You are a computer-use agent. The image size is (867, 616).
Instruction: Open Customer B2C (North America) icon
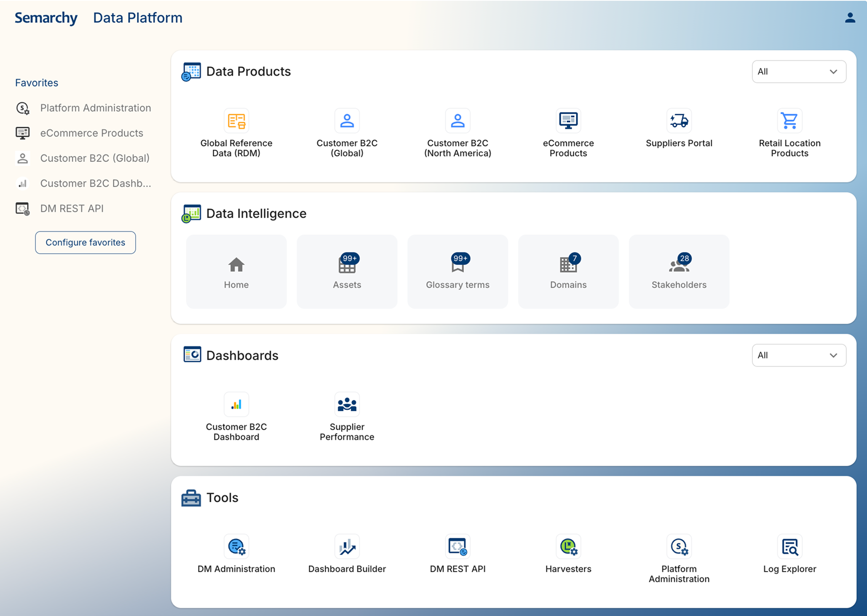click(458, 121)
